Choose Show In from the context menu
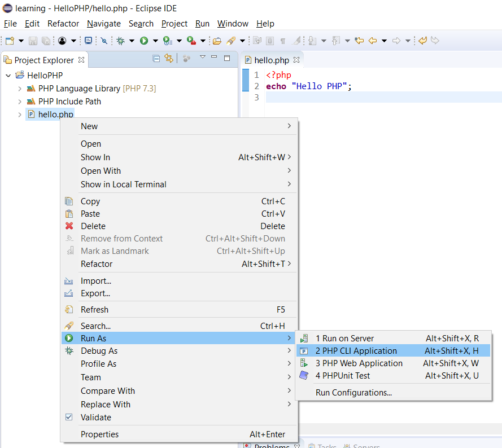Viewport: 502px width, 448px height. (180, 157)
